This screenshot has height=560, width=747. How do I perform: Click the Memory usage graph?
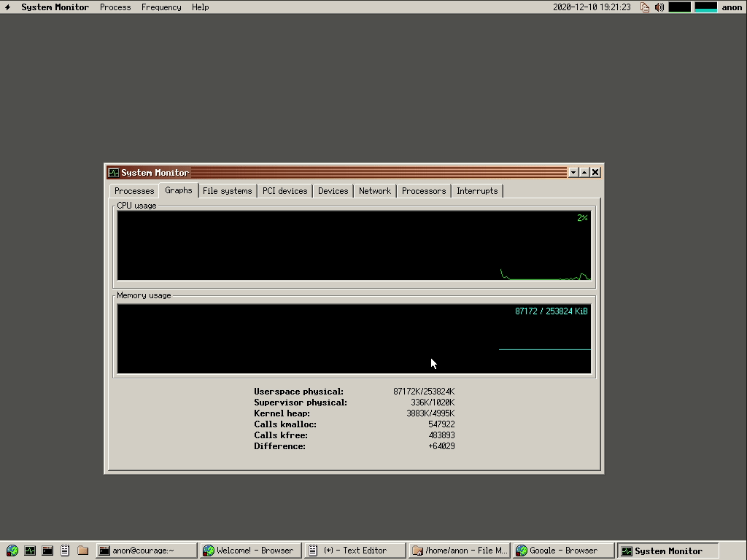point(354,339)
